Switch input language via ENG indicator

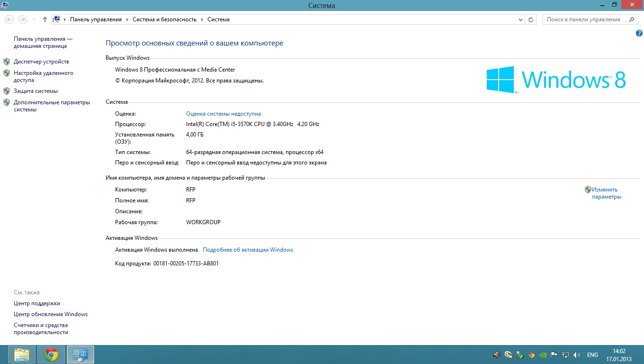coord(592,355)
